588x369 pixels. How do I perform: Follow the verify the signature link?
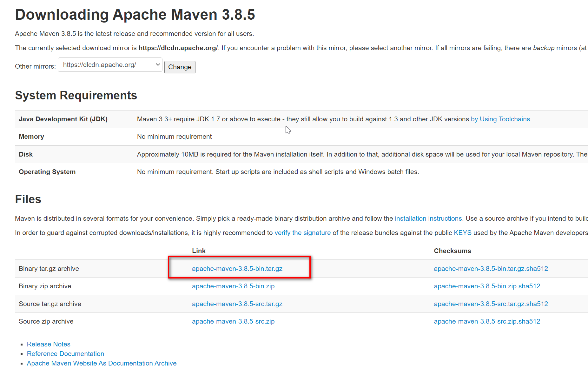[x=302, y=233]
